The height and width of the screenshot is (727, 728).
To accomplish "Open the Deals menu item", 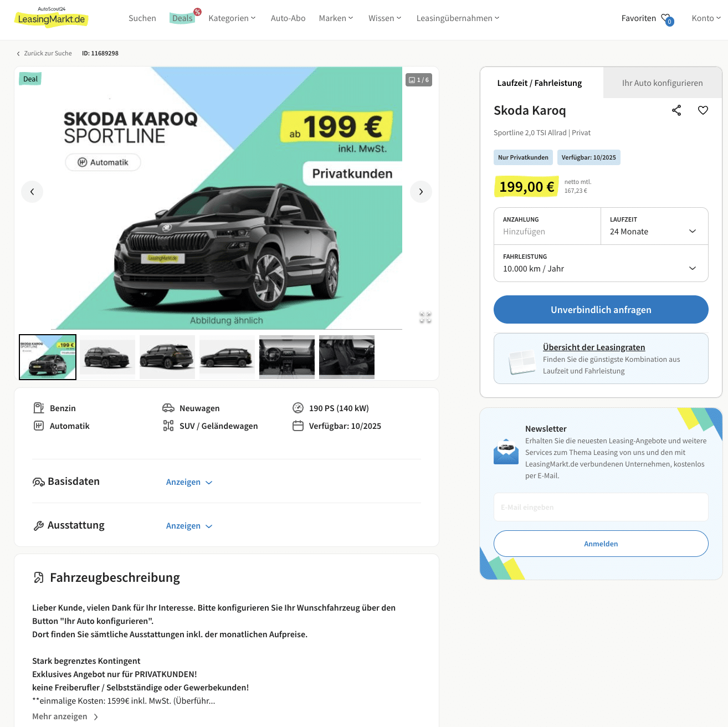I will 182,18.
